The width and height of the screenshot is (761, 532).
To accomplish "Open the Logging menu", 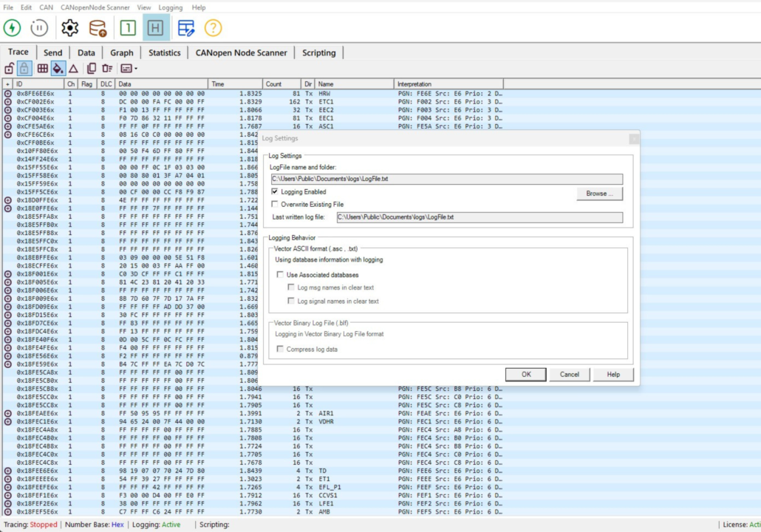I will coord(170,7).
